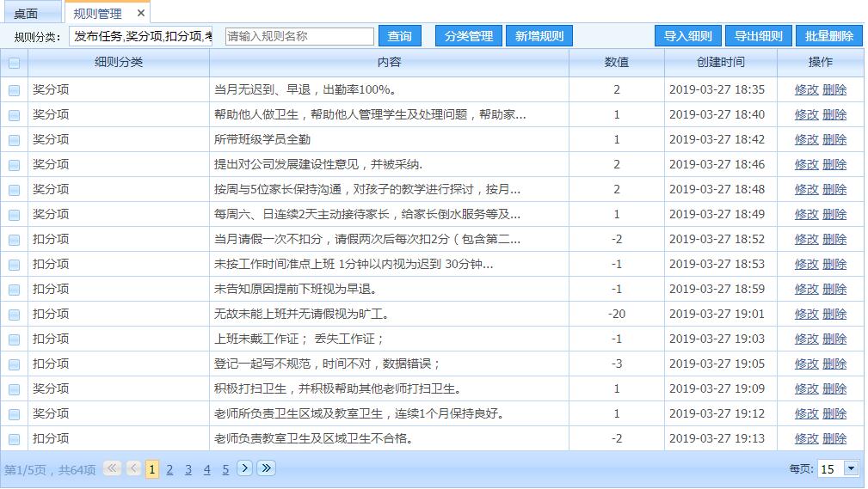868x489 pixels.
Task: Jump to last page double-arrow
Action: point(266,468)
